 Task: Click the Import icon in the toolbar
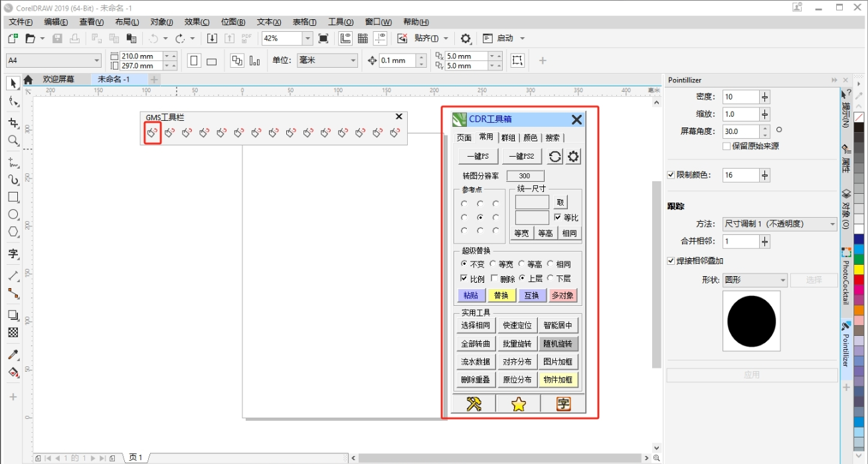tap(212, 39)
